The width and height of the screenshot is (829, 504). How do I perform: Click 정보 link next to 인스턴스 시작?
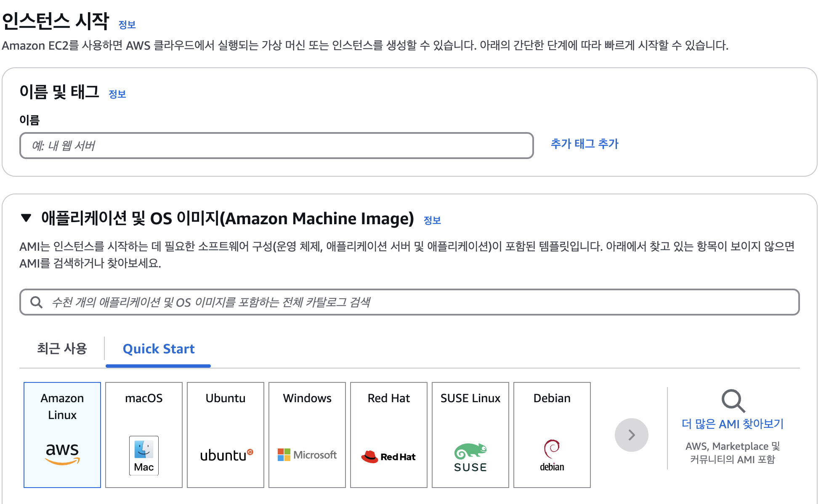tap(127, 25)
